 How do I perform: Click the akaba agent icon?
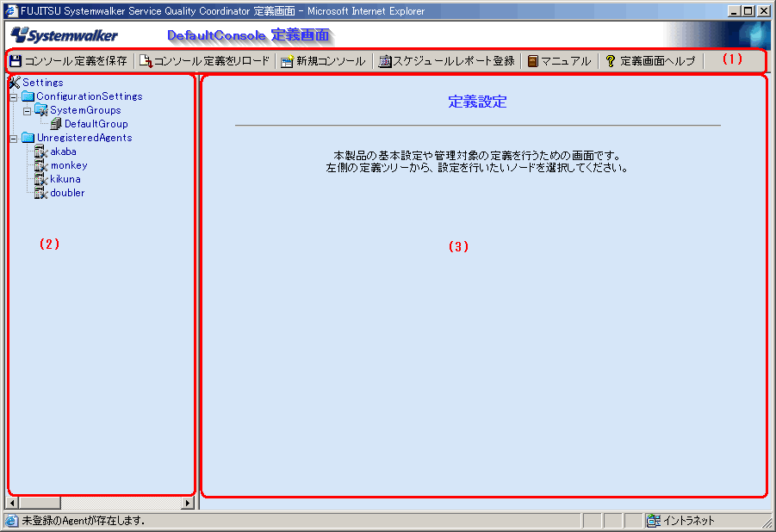[x=41, y=152]
